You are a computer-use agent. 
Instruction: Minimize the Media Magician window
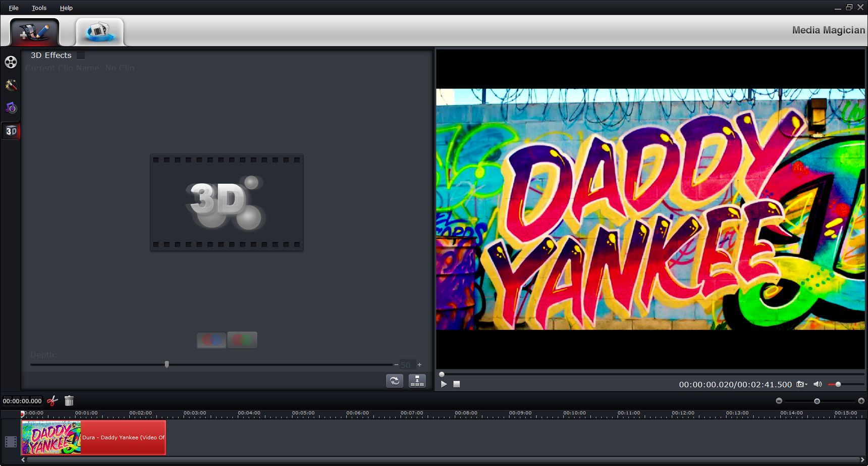(838, 8)
